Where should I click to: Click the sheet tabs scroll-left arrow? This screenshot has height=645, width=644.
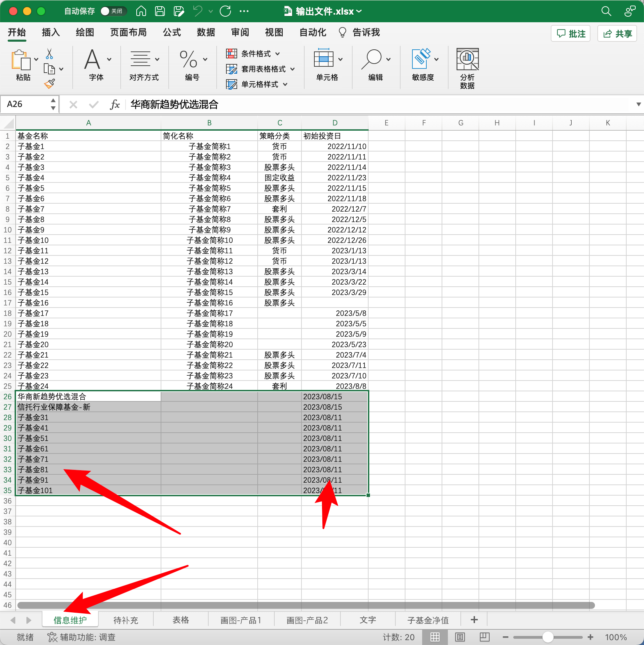(13, 620)
